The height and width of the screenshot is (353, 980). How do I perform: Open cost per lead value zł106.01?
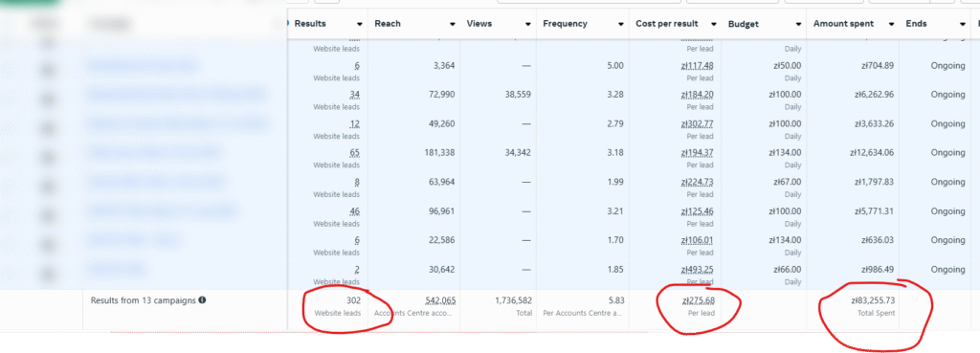(x=698, y=240)
